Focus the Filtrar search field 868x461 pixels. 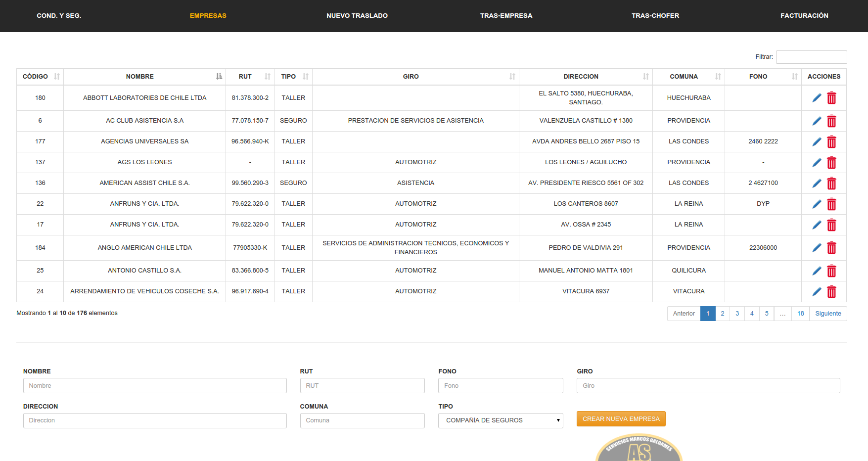click(x=811, y=57)
